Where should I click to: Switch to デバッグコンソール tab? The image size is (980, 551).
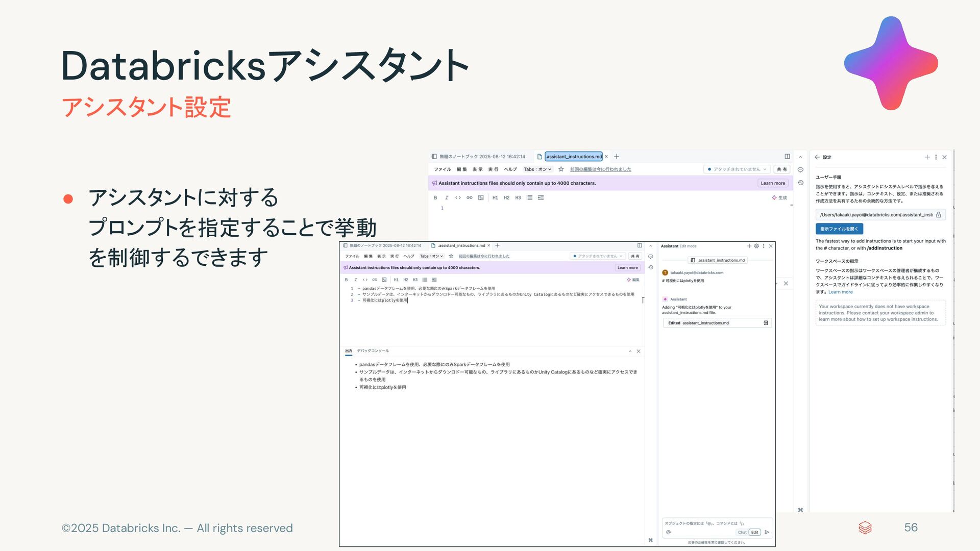[373, 351]
